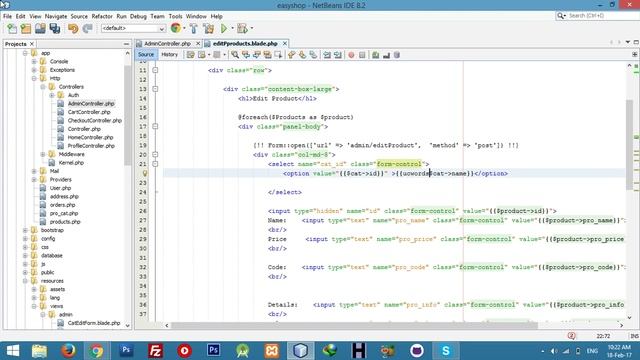Image resolution: width=640 pixels, height=360 pixels.
Task: Open the File menu
Action: click(7, 16)
